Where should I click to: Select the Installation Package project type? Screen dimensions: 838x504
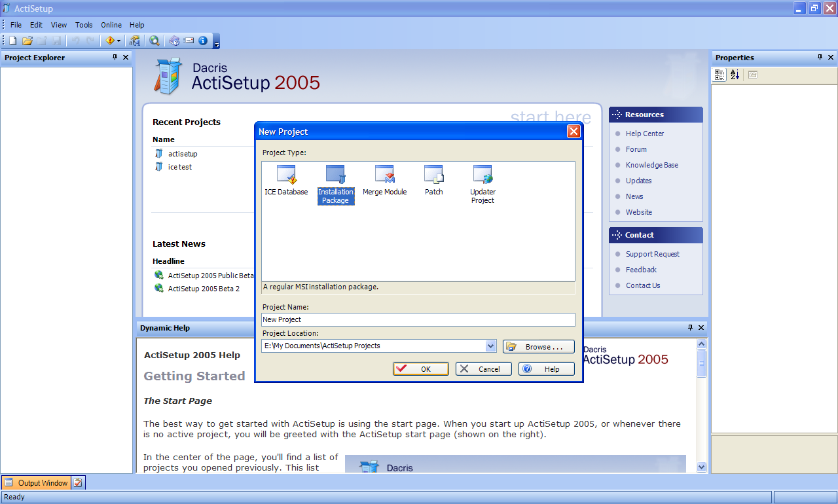point(336,185)
